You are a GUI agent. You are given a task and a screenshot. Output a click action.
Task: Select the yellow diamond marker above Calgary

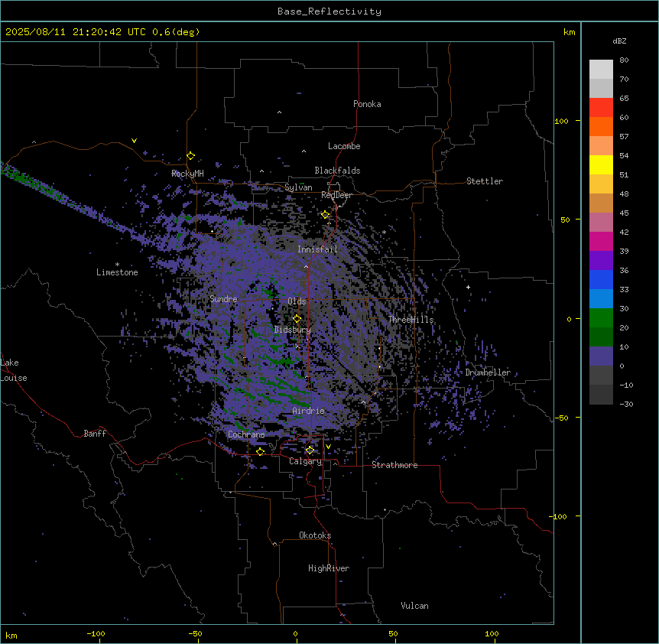click(x=310, y=450)
